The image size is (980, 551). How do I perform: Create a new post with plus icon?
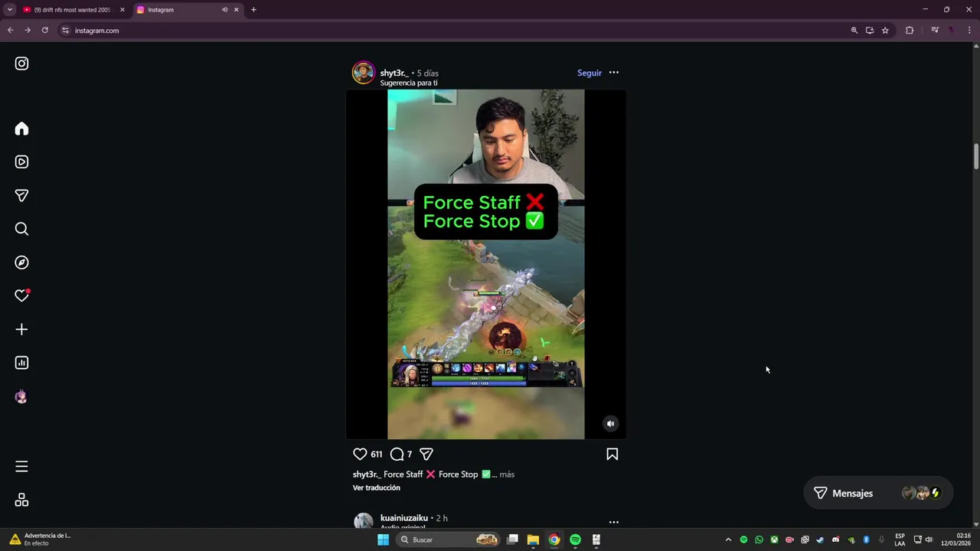(21, 329)
